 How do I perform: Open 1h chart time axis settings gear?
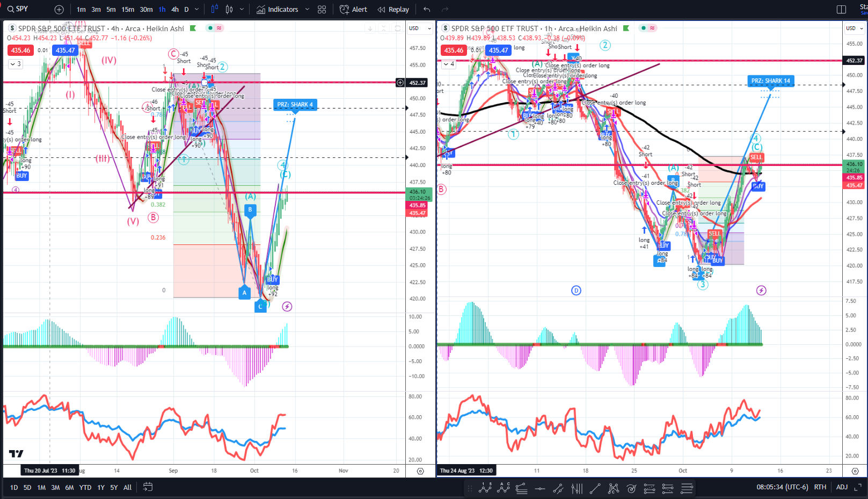(855, 471)
